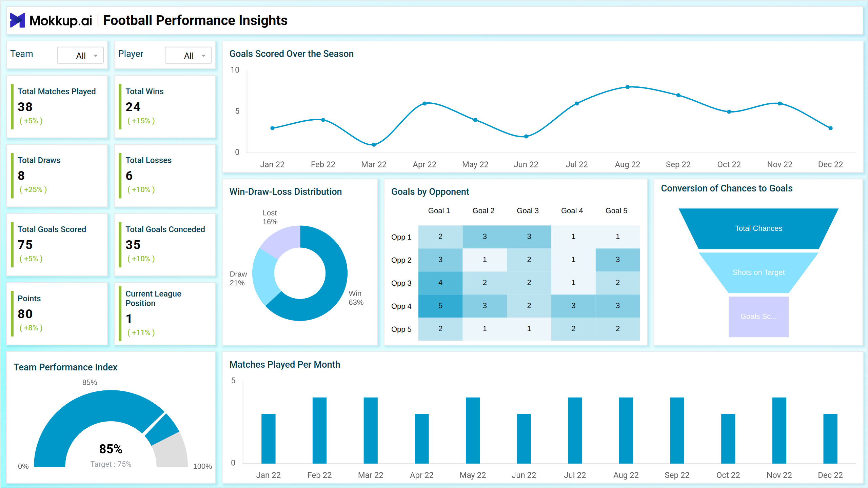Click the Feb 22 bar in Matches Played
Viewport: 868px width, 488px height.
(319, 430)
